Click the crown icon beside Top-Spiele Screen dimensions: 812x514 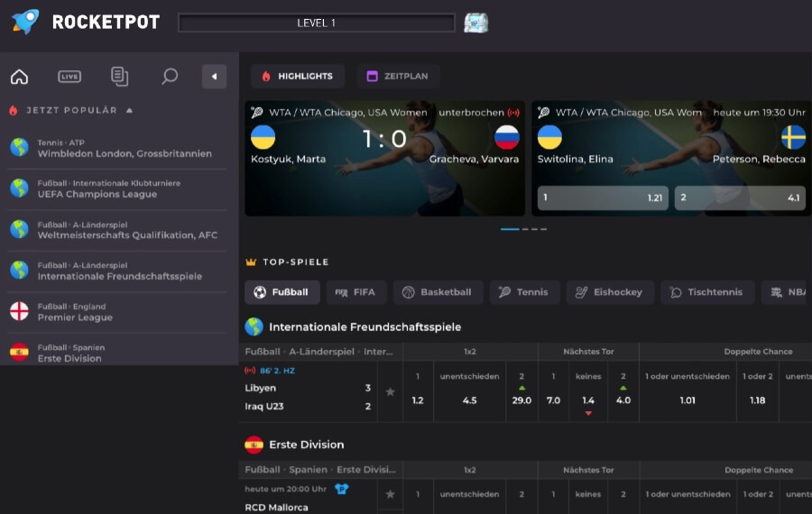(251, 262)
